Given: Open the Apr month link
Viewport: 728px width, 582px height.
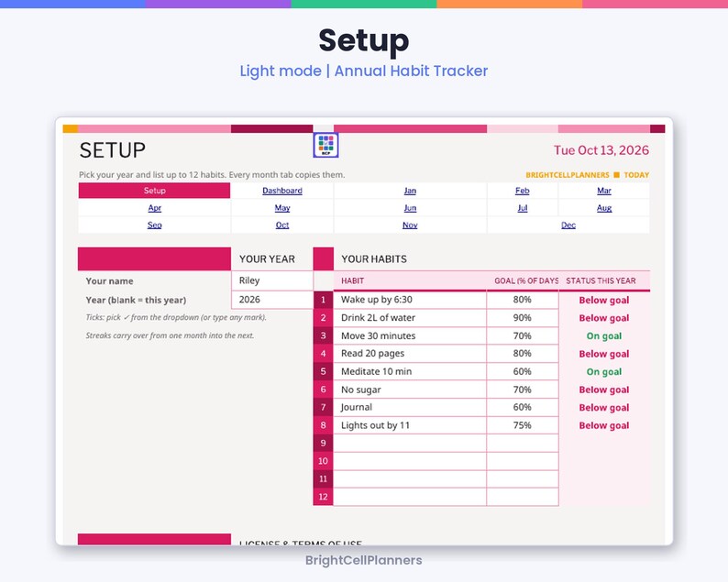Looking at the screenshot, I should pyautogui.click(x=155, y=208).
